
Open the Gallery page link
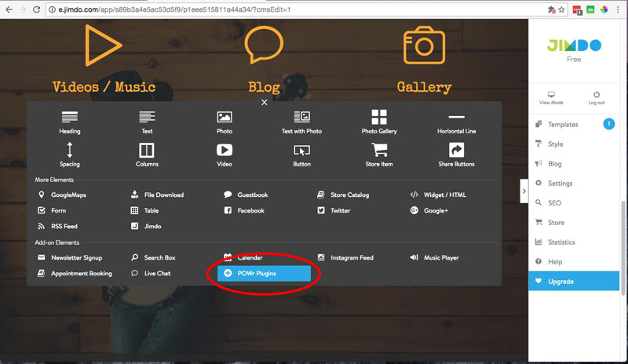(424, 87)
